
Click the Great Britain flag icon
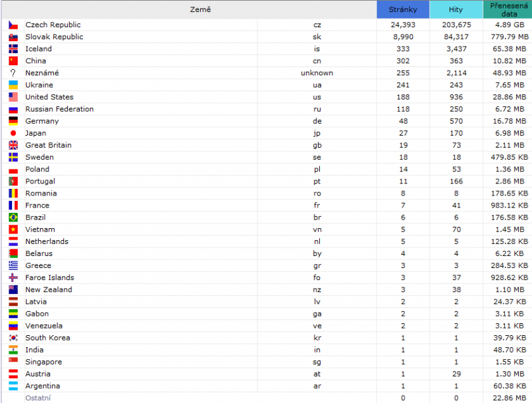[13, 145]
